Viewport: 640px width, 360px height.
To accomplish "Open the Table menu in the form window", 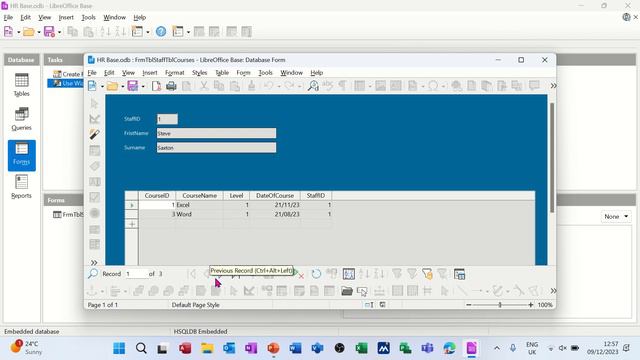I will [x=222, y=73].
